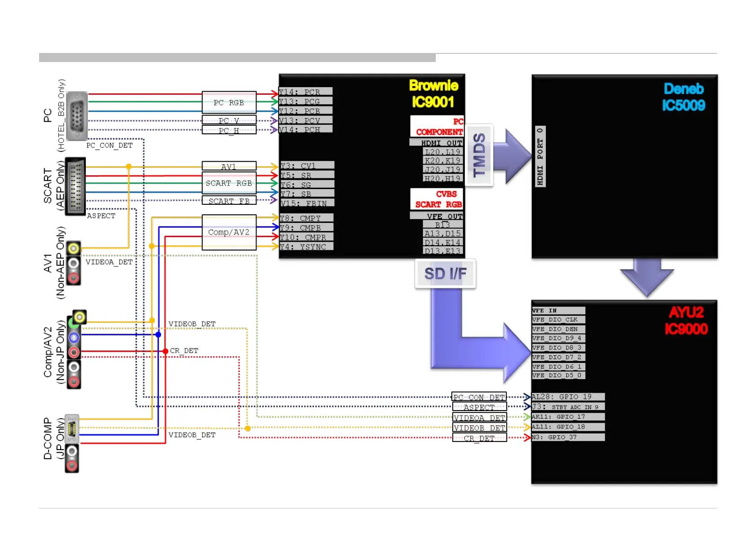Click the Brownie IC9001 title
This screenshot has height=535, width=756.
point(433,94)
